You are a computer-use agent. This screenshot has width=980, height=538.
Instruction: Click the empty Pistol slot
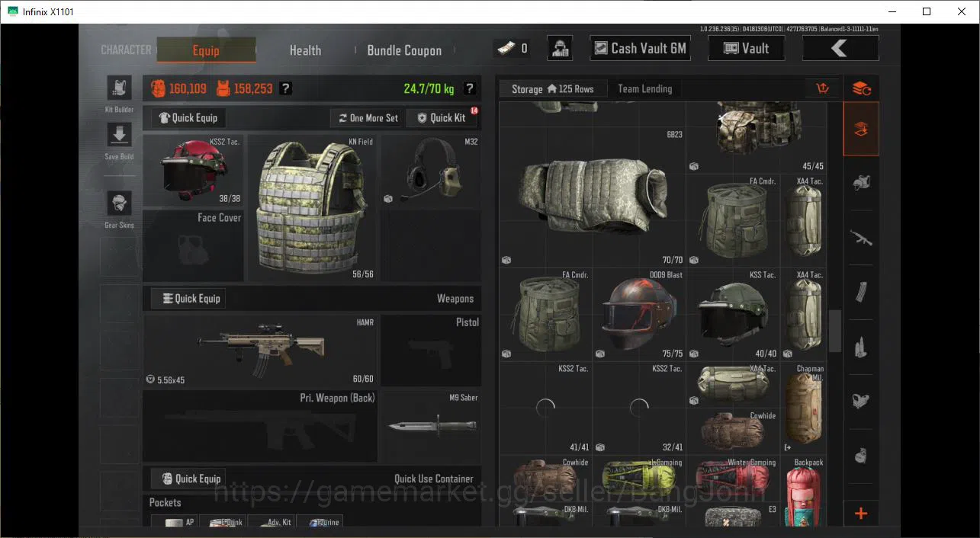(431, 351)
